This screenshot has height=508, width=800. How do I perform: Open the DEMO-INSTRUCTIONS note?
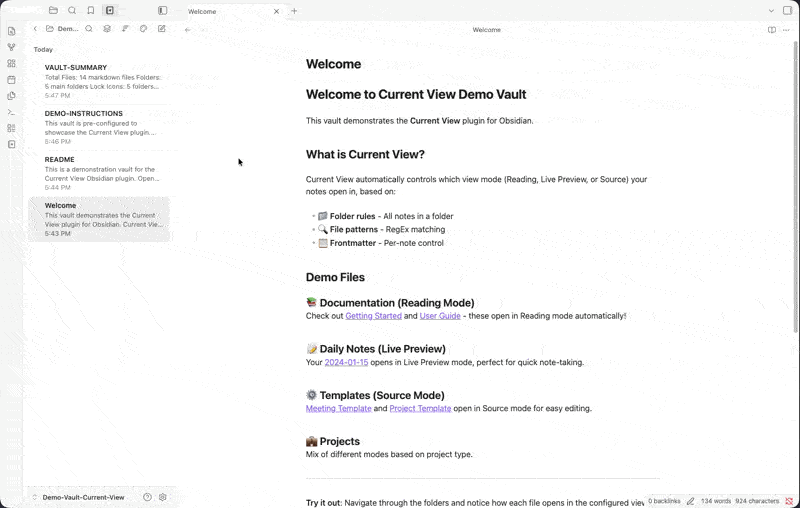coord(99,127)
